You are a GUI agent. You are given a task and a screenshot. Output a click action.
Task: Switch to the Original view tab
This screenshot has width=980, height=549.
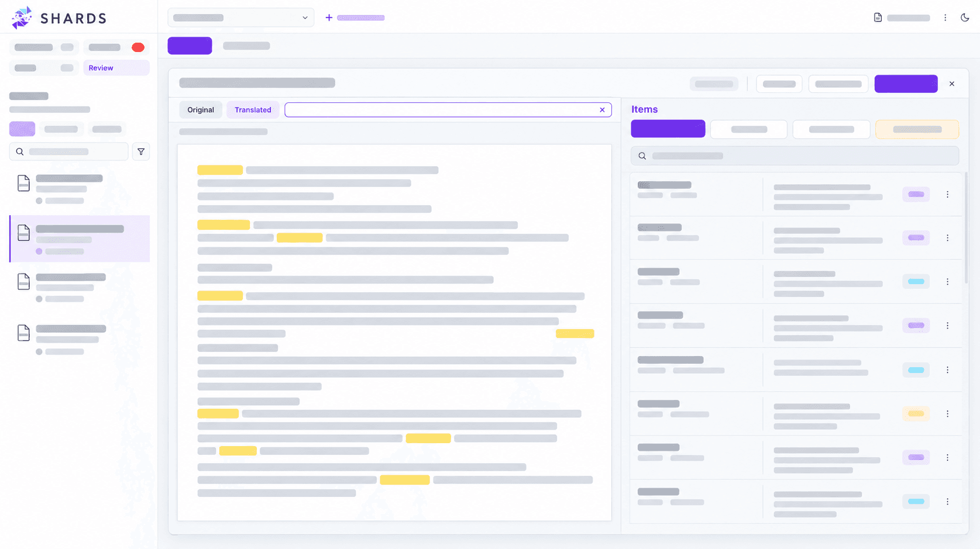tap(201, 110)
